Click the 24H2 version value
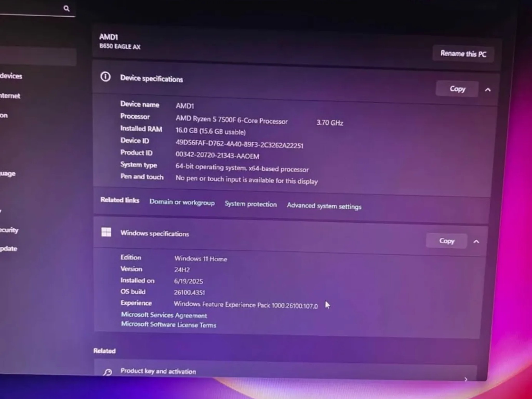This screenshot has height=399, width=532. pos(182,270)
